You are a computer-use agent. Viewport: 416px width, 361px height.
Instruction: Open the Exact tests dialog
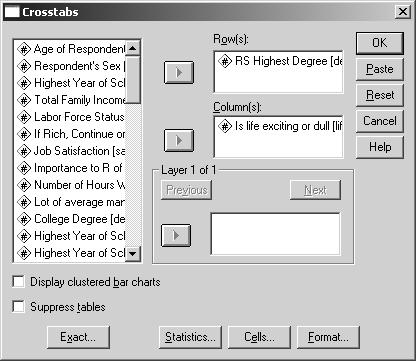[78, 337]
